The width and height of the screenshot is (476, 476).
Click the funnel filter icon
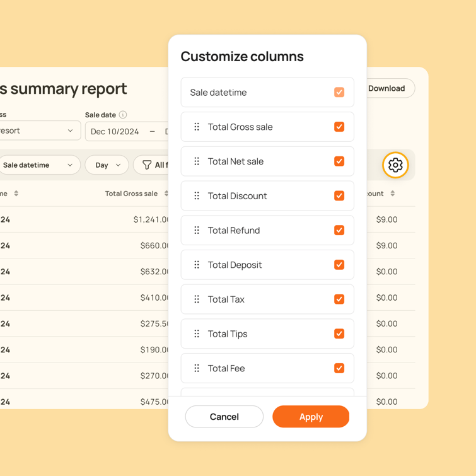pyautogui.click(x=147, y=165)
